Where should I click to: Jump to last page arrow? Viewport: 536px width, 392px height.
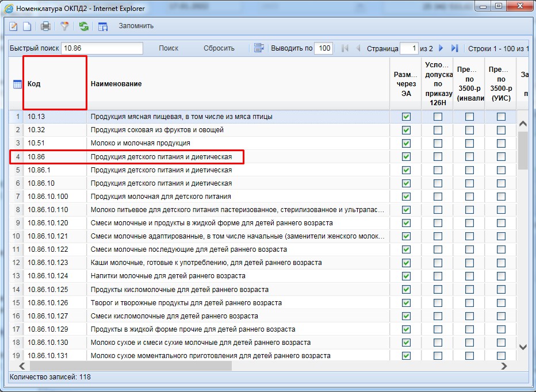click(x=455, y=48)
